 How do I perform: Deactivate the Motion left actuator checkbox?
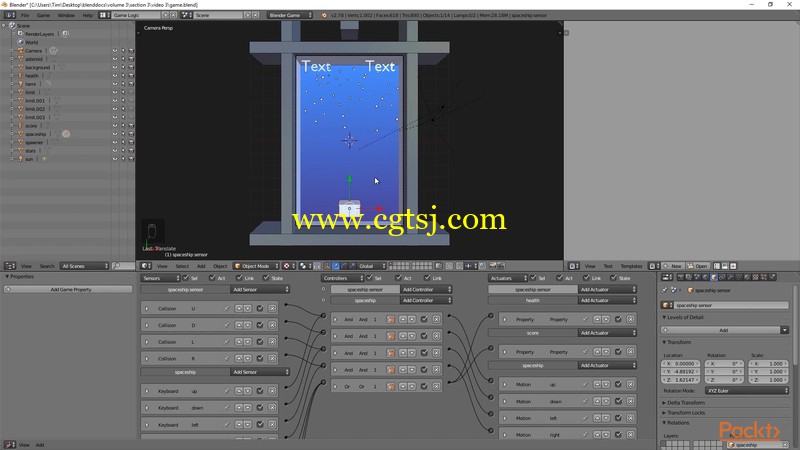click(x=618, y=418)
